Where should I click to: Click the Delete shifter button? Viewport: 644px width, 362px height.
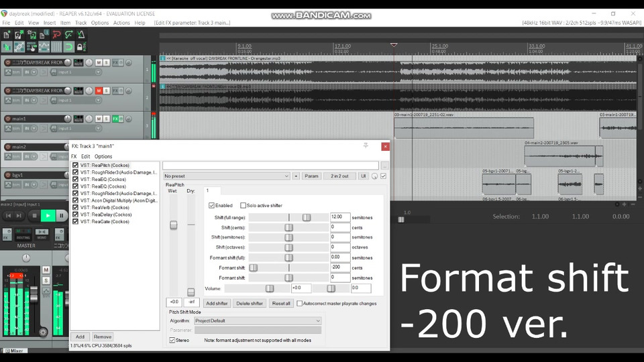click(250, 303)
